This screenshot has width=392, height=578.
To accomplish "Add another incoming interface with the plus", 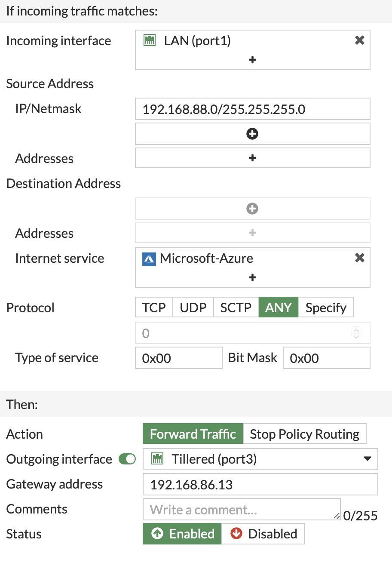I will click(252, 60).
